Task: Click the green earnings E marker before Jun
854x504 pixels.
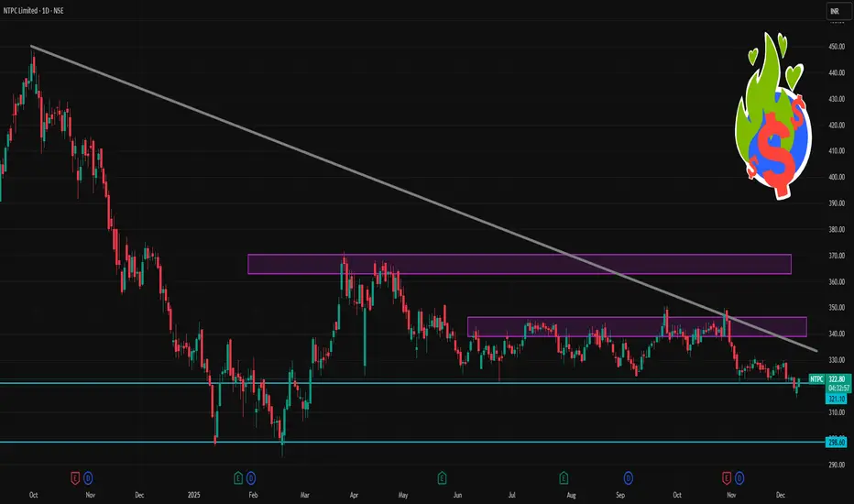Action: (442, 478)
